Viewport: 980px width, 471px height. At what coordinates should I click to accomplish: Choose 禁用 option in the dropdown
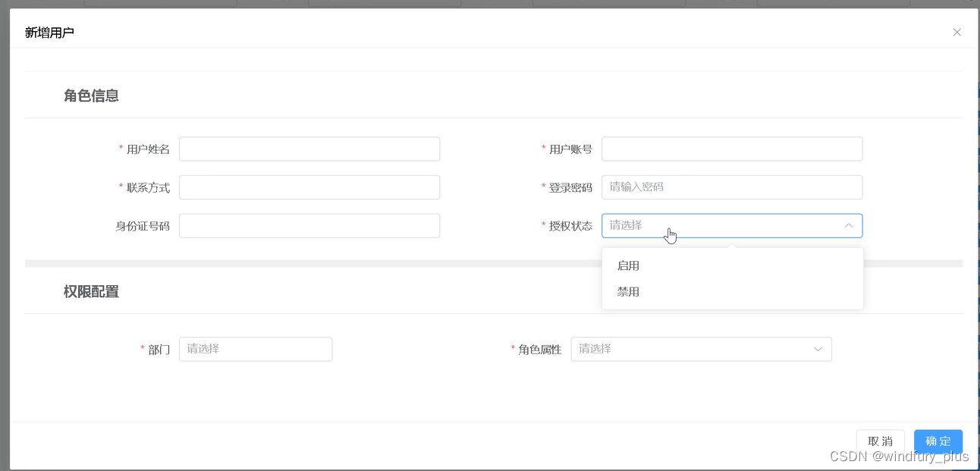point(733,292)
